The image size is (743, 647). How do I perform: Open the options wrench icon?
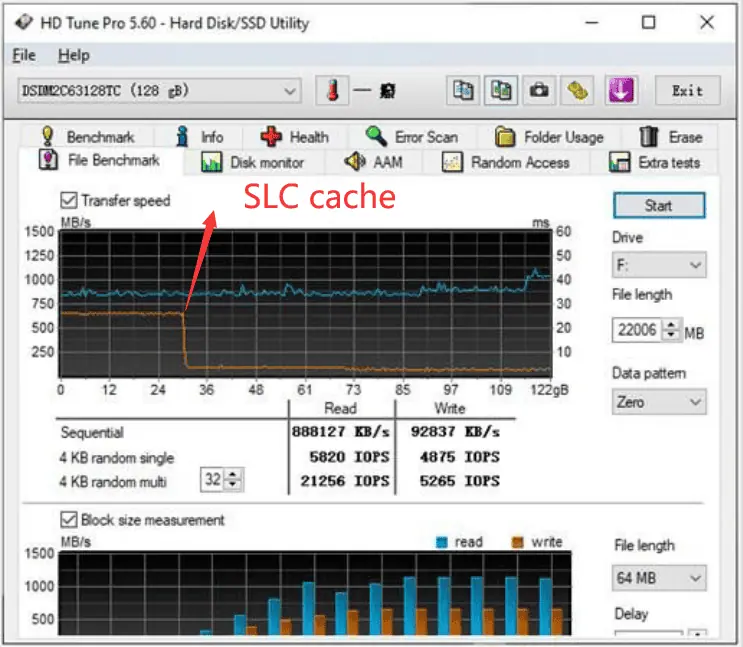point(577,90)
